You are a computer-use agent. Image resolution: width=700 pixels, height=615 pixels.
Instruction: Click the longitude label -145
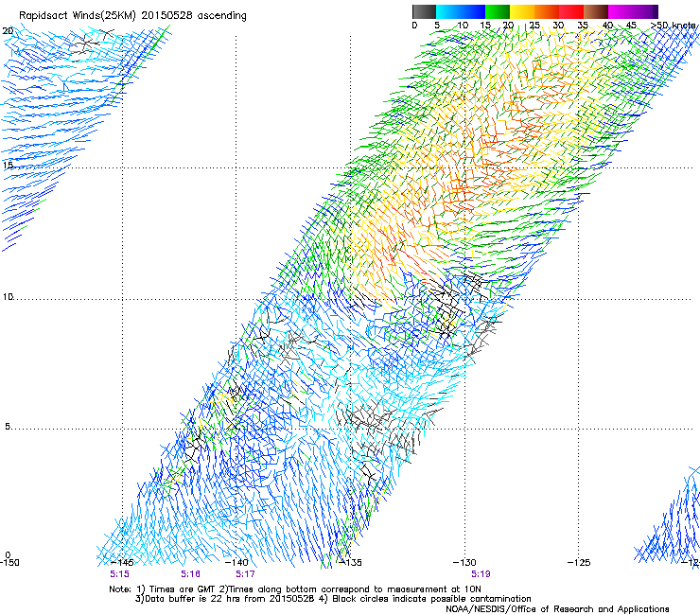coord(121,562)
